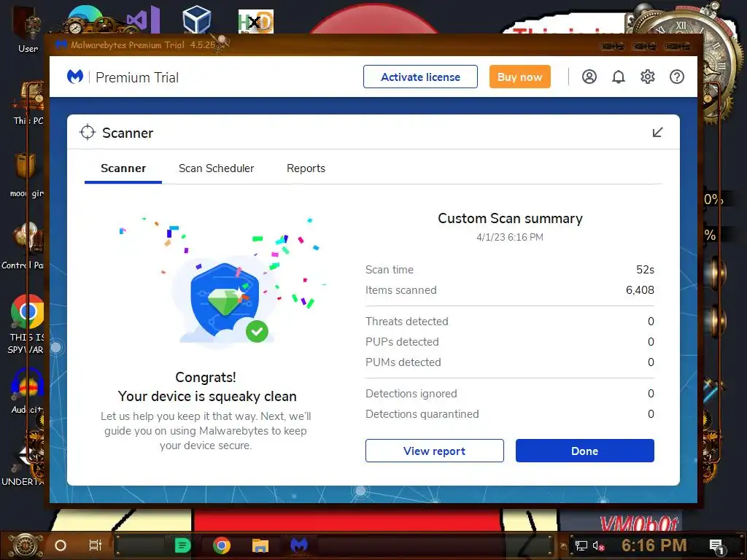Click the Items scanned value 6,408
Image resolution: width=747 pixels, height=560 pixels.
click(640, 290)
